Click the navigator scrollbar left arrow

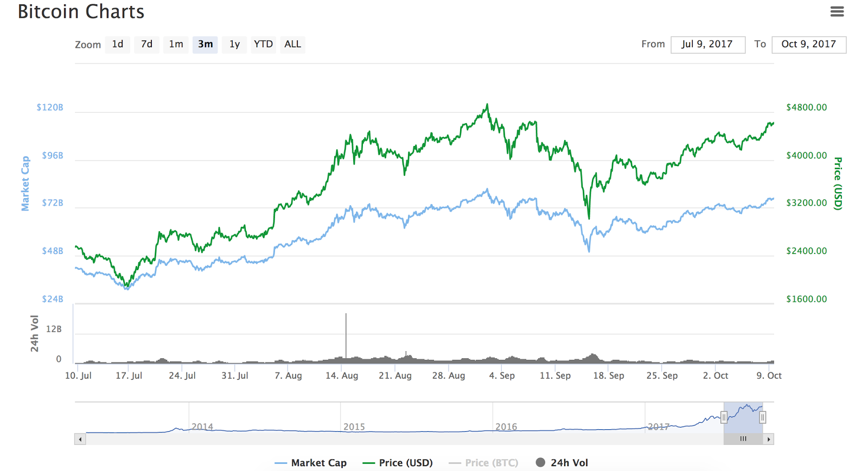[80, 439]
